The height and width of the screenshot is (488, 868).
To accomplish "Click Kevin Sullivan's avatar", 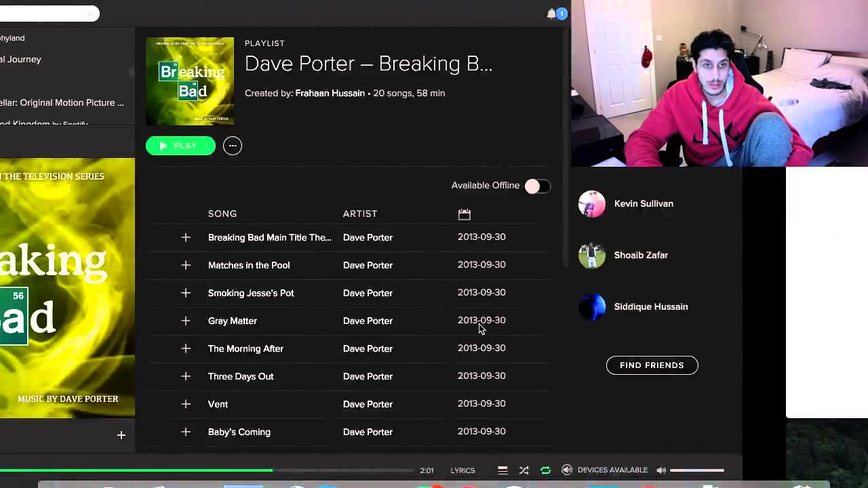I will click(592, 204).
